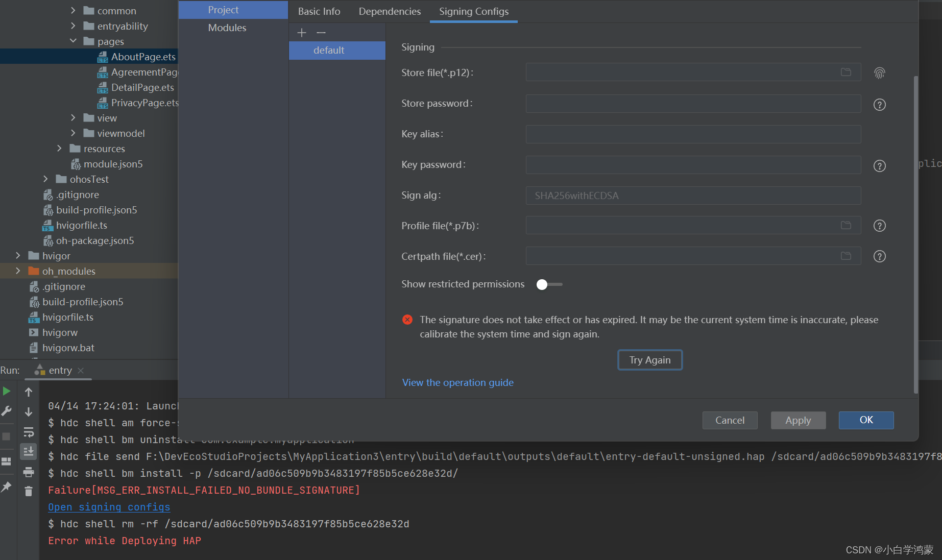Expand the hvigor folder

pyautogui.click(x=18, y=255)
